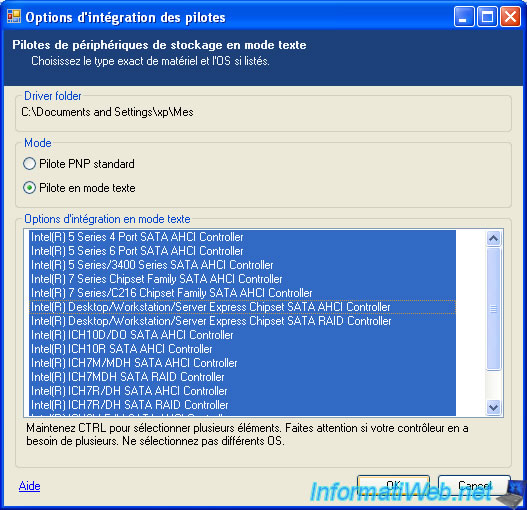
Task: Select Intel(R) 5 Series 4 Port SATA AHCI Controller
Action: [x=242, y=237]
